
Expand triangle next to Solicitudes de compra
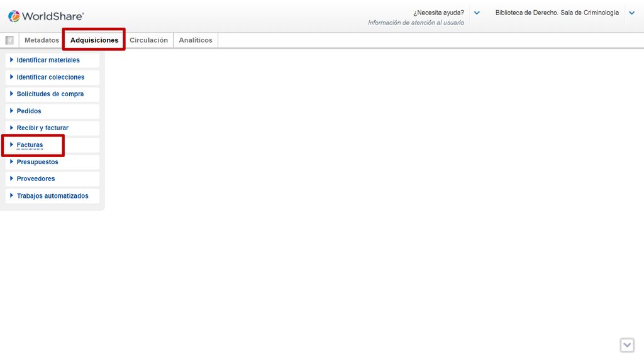pyautogui.click(x=11, y=94)
